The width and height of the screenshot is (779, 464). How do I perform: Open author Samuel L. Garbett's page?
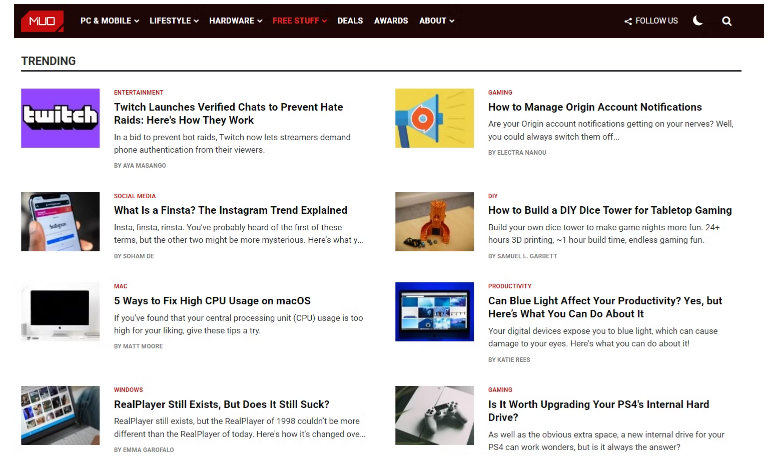pyautogui.click(x=527, y=256)
